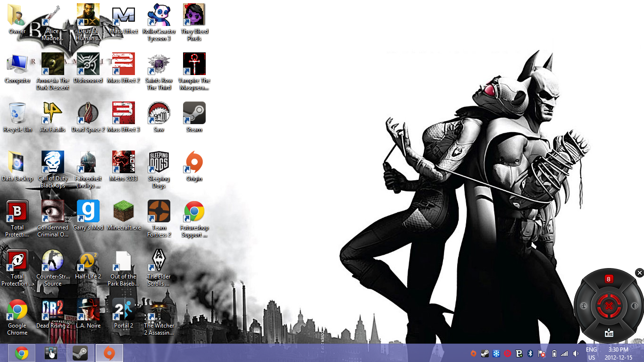This screenshot has height=362, width=644.
Task: Open the Owner user folder
Action: tap(17, 19)
